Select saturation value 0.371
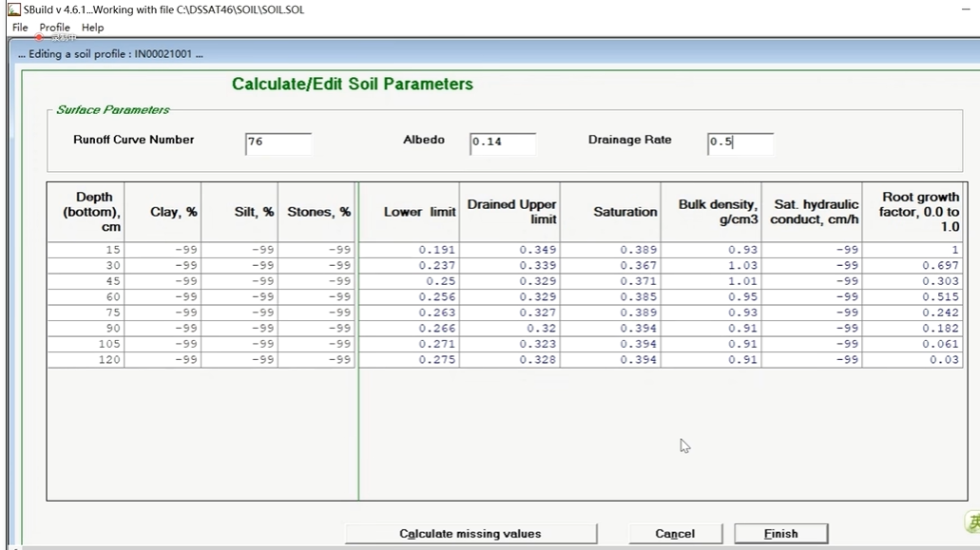 click(610, 281)
